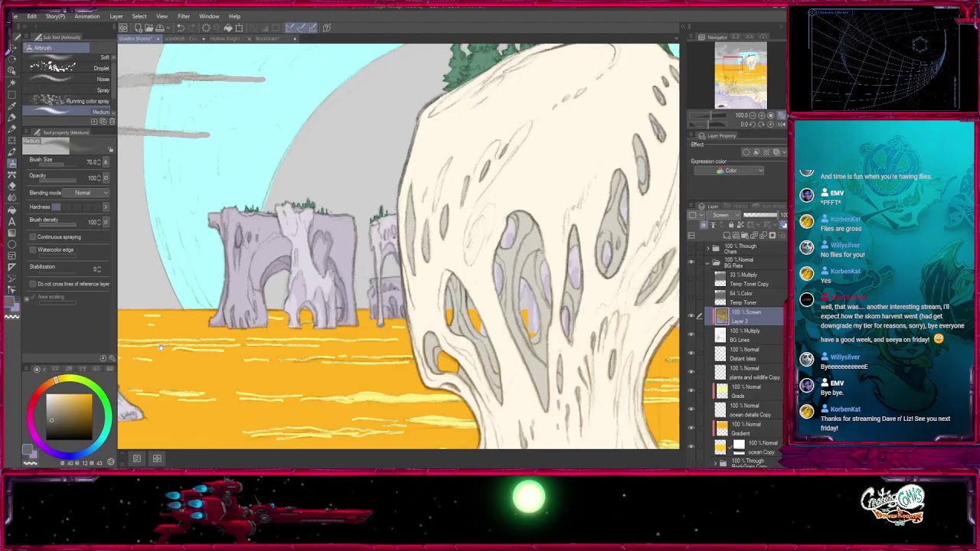The width and height of the screenshot is (980, 551).
Task: Select the Medium airbrush sub tool
Action: tap(69, 112)
